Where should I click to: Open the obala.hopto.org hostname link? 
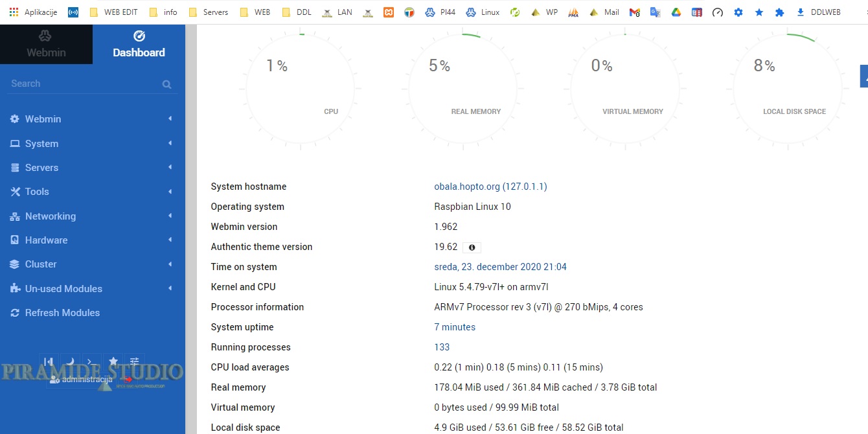[490, 187]
